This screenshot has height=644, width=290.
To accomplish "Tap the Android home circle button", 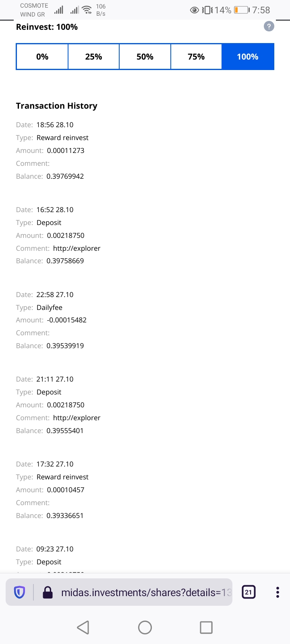I will click(145, 627).
